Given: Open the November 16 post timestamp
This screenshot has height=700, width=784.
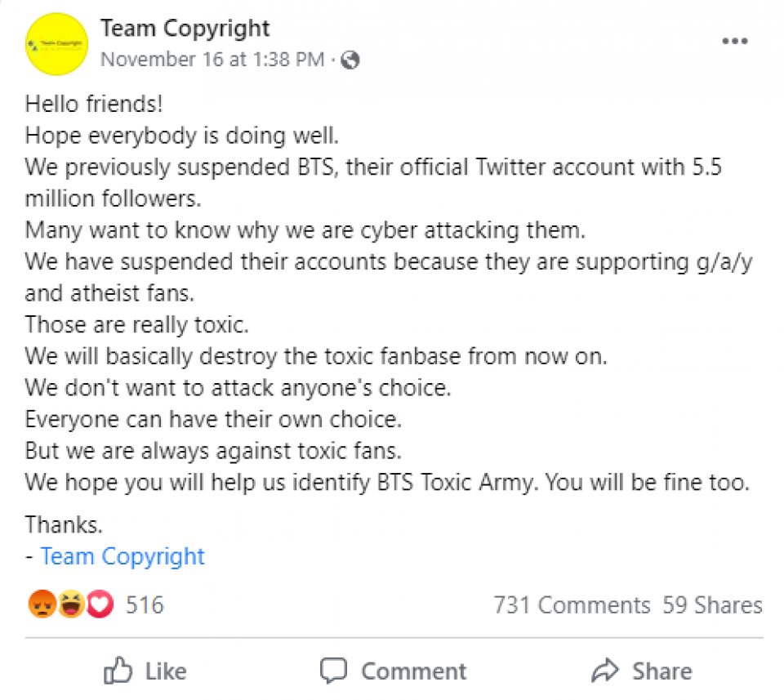Looking at the screenshot, I should [x=212, y=60].
